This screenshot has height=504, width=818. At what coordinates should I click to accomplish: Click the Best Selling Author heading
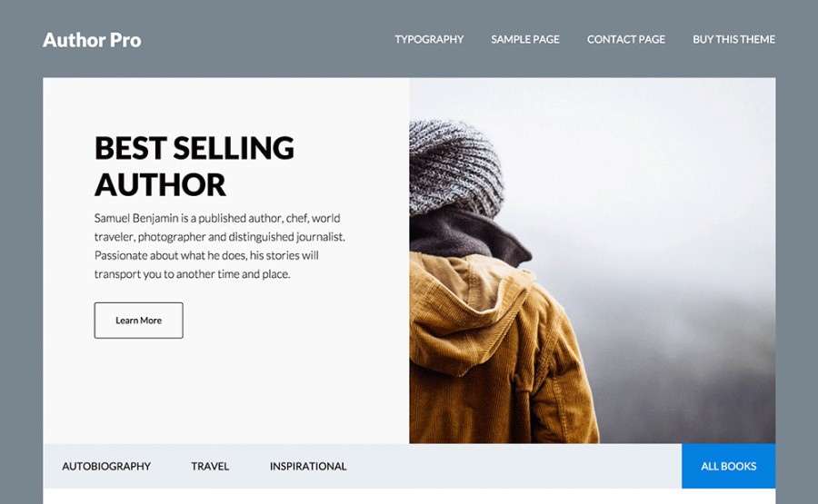point(195,166)
